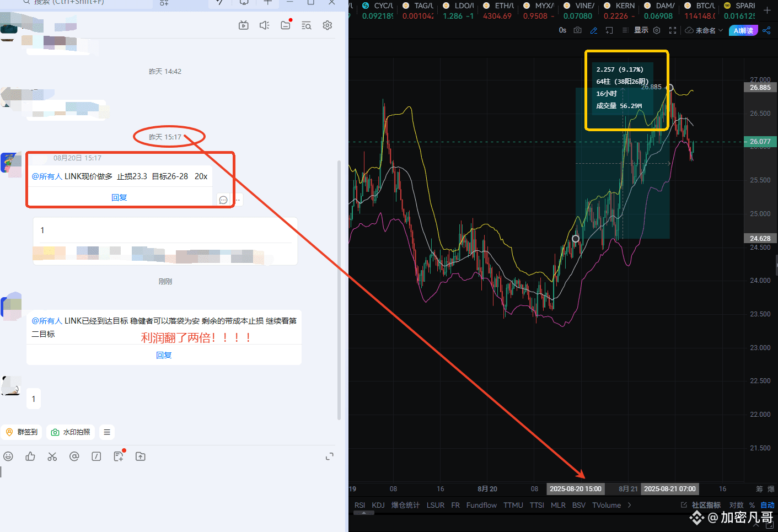Click the share icon next to AI解读
The width and height of the screenshot is (778, 532).
pos(766,30)
